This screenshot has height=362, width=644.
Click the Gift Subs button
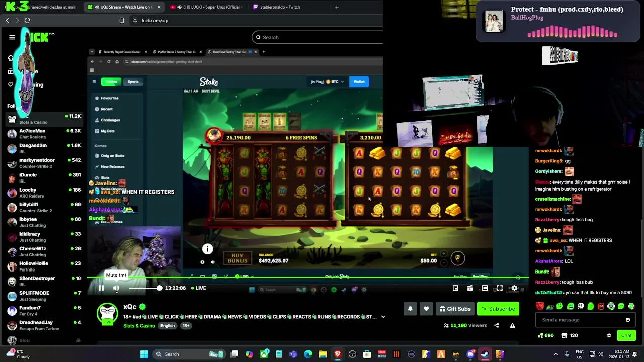(455, 309)
